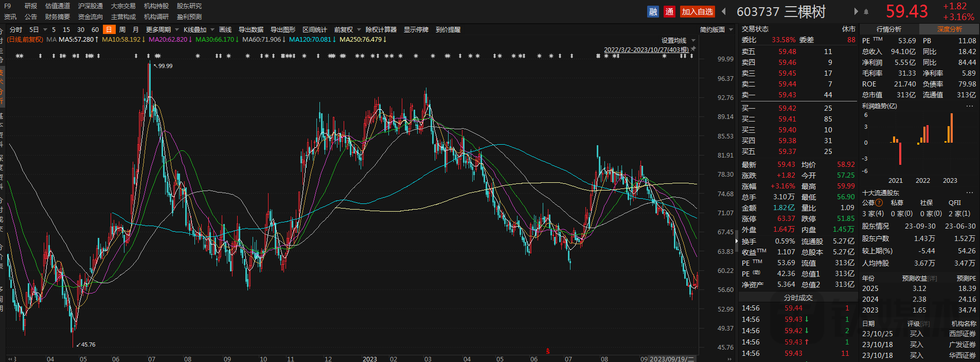Image resolution: width=980 pixels, height=362 pixels.
Task: Click the blue 融 margin trading badge
Action: coord(653,11)
